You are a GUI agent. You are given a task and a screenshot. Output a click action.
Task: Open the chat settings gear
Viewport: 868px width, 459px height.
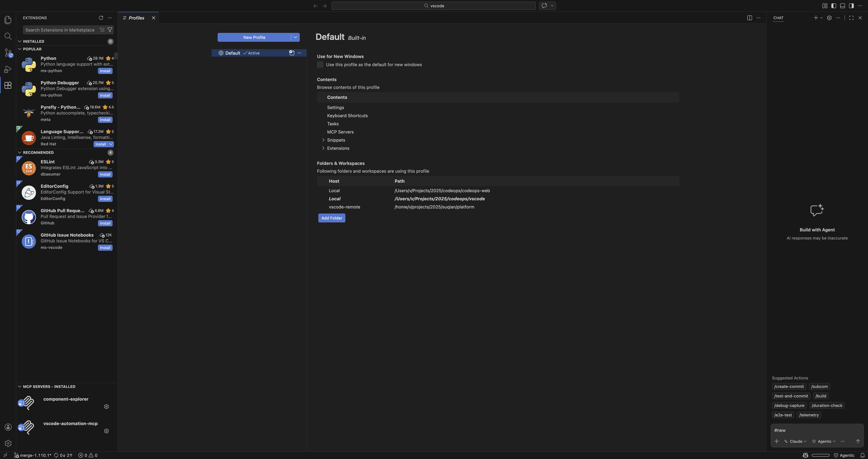[x=829, y=18]
